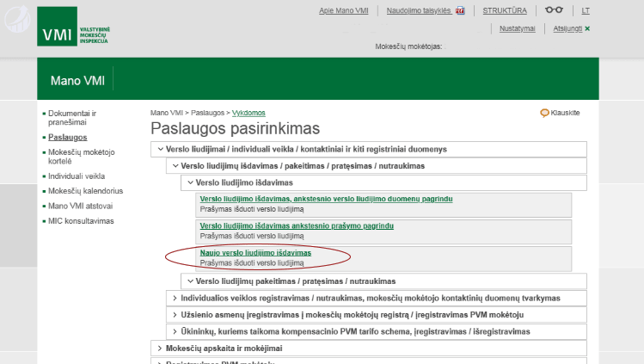Toggle Verslo liudijimų pakeitimas / pratęsimas / nutraukimas

pos(383,281)
